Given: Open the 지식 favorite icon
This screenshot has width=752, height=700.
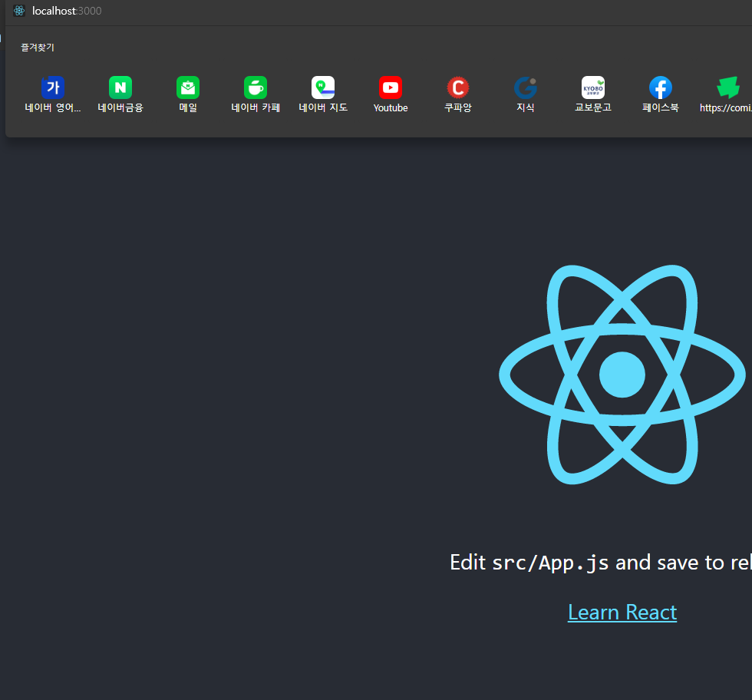Looking at the screenshot, I should [526, 87].
